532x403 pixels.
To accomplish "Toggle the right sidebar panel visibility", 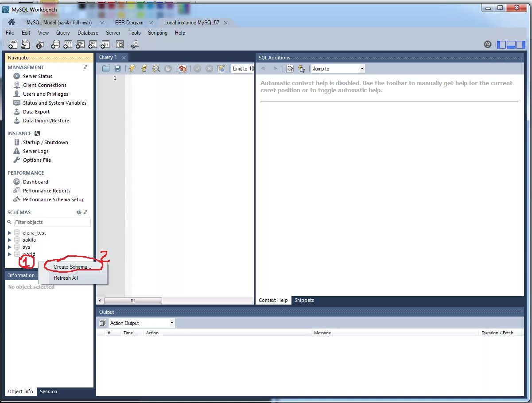I will click(520, 44).
